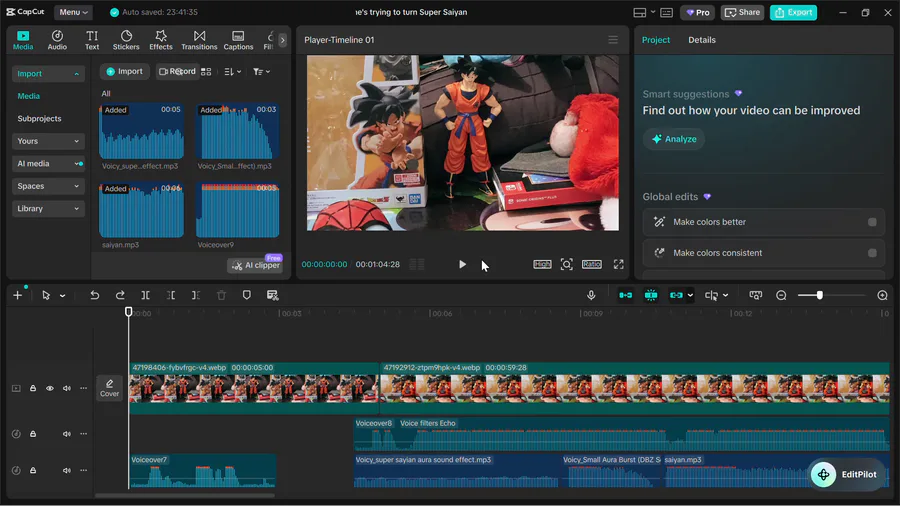900x506 pixels.
Task: Zoom out the timeline
Action: pyautogui.click(x=781, y=295)
